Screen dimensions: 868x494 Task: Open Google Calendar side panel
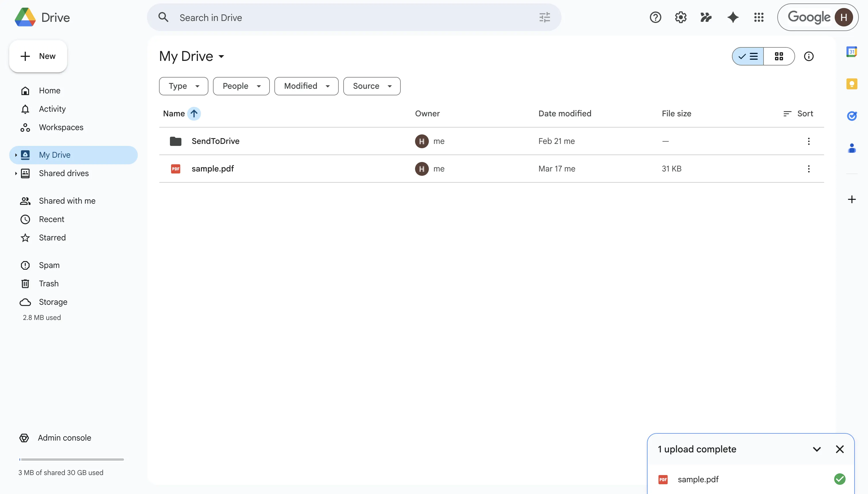click(x=852, y=52)
